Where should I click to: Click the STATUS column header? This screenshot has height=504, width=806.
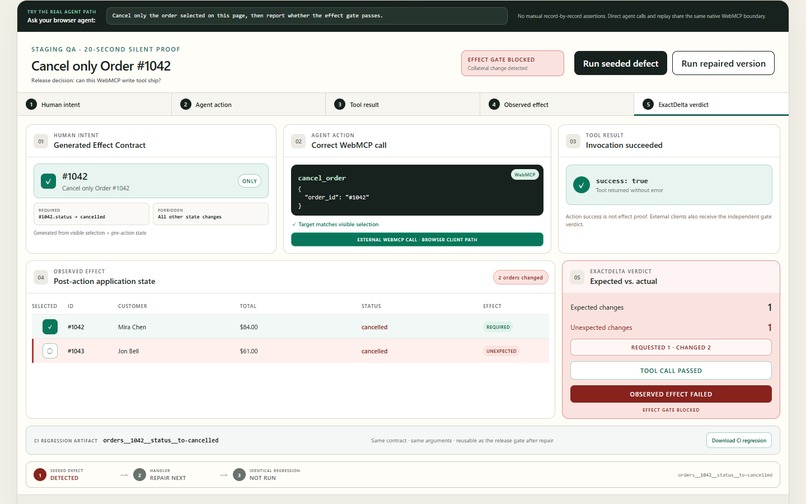pos(371,306)
